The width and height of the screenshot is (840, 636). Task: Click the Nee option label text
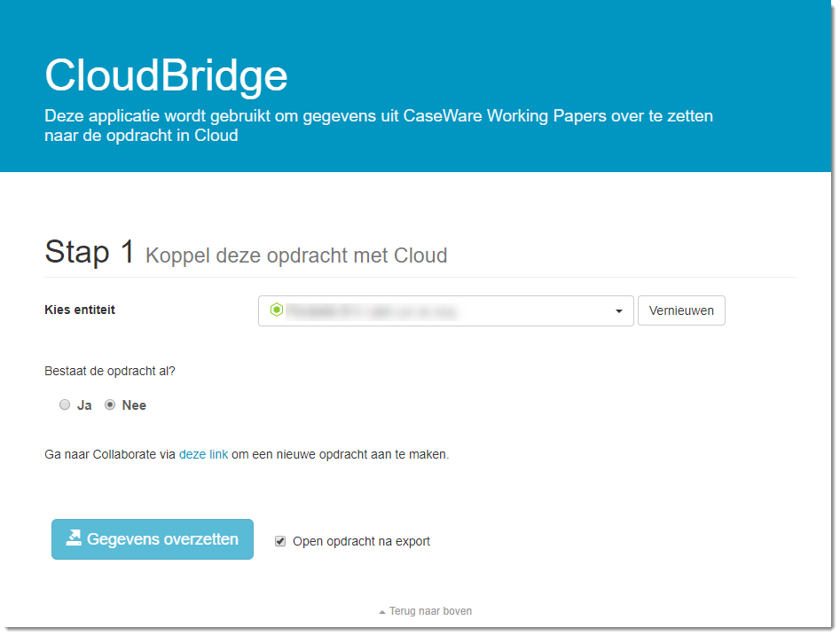coord(134,405)
